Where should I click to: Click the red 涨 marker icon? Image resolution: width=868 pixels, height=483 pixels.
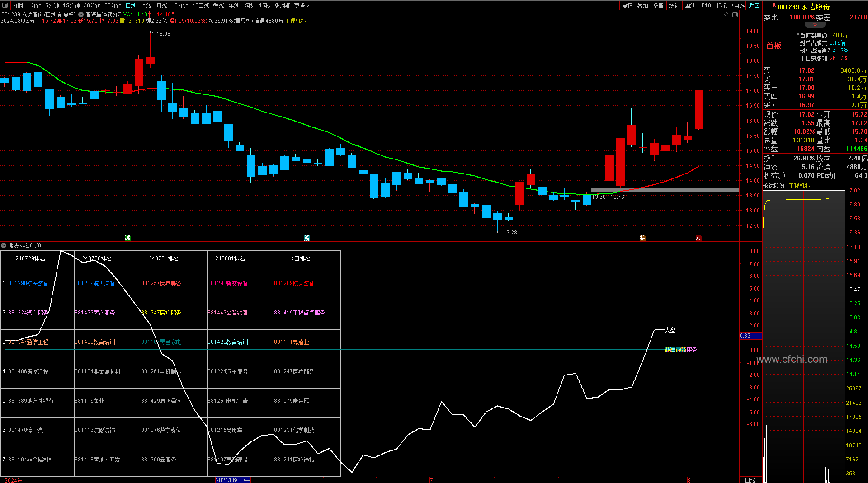click(x=698, y=238)
